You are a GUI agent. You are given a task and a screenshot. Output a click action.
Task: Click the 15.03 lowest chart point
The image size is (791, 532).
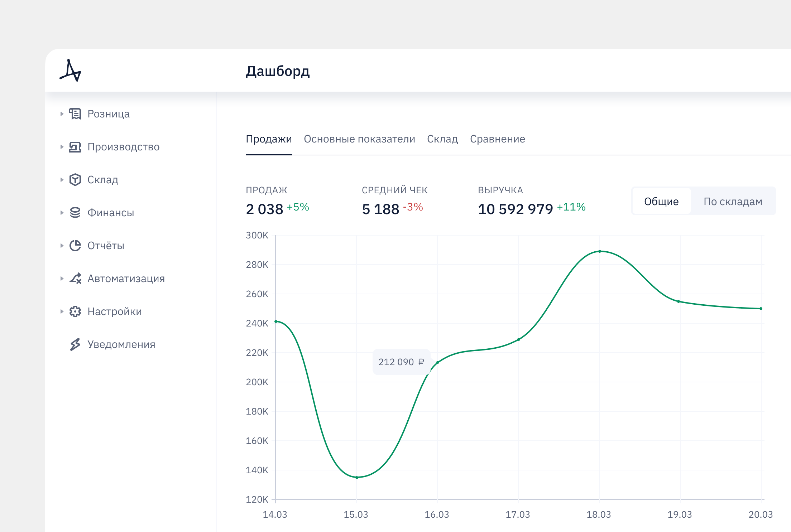357,477
